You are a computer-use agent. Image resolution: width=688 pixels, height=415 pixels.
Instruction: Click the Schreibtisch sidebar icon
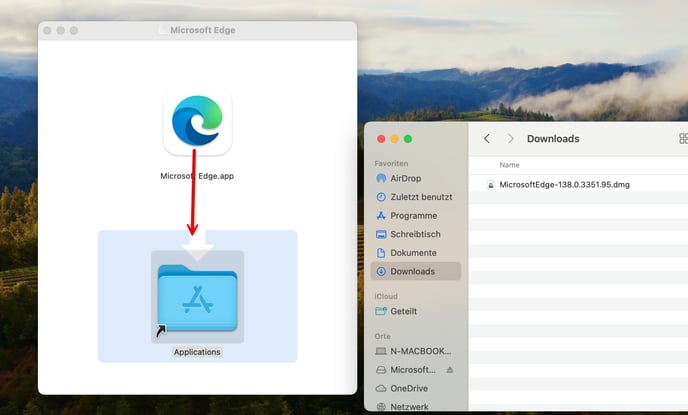(381, 234)
